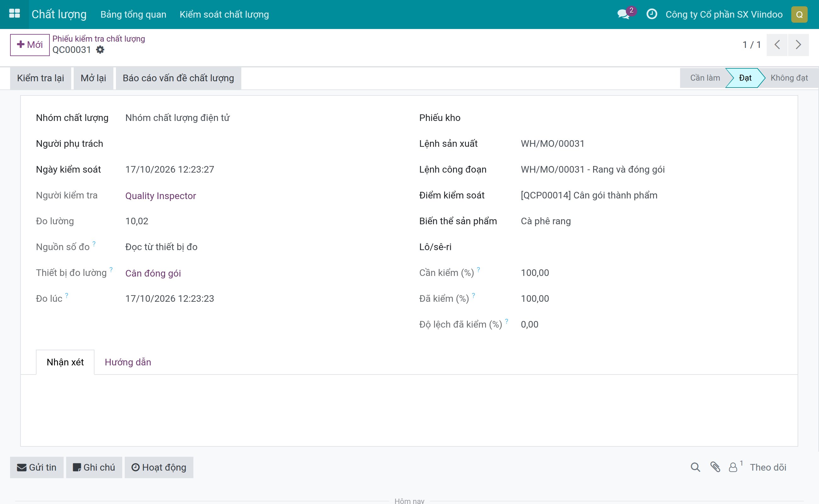Screen dimensions: 819x504
Task: Open the gear actions menu next to QC00031
Action: tap(100, 50)
